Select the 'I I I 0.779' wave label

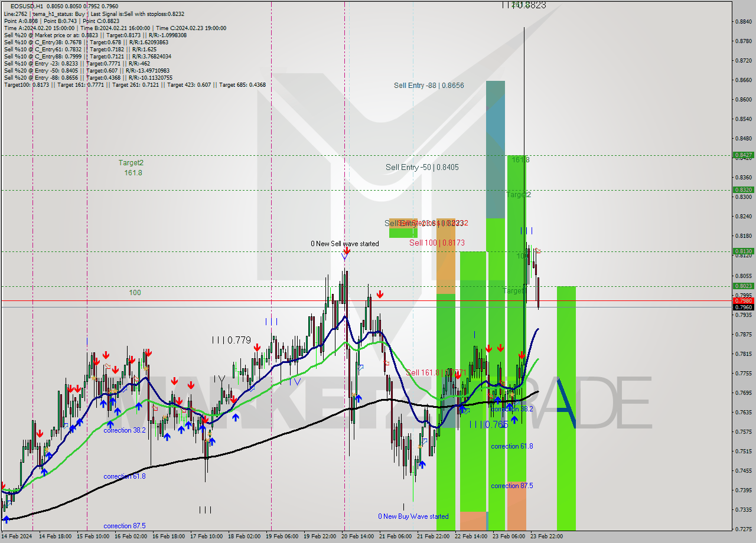pyautogui.click(x=232, y=341)
